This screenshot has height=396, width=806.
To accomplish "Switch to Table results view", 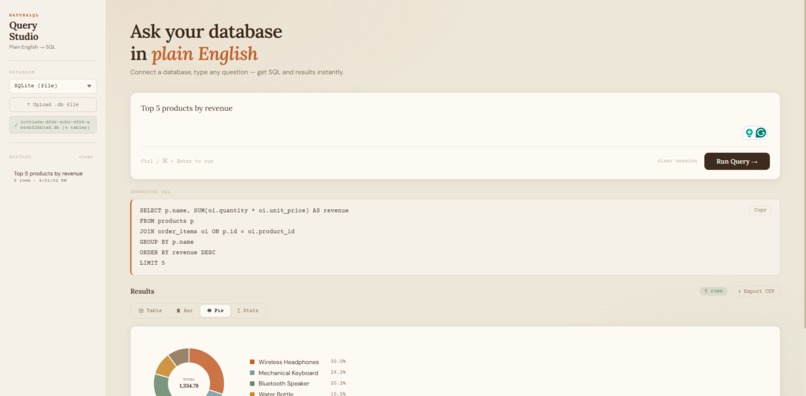I will (150, 311).
